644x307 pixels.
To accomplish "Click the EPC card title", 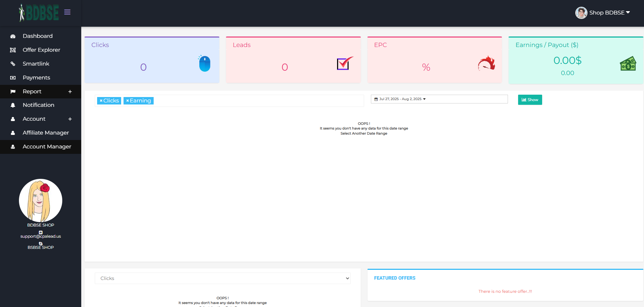I will click(380, 45).
